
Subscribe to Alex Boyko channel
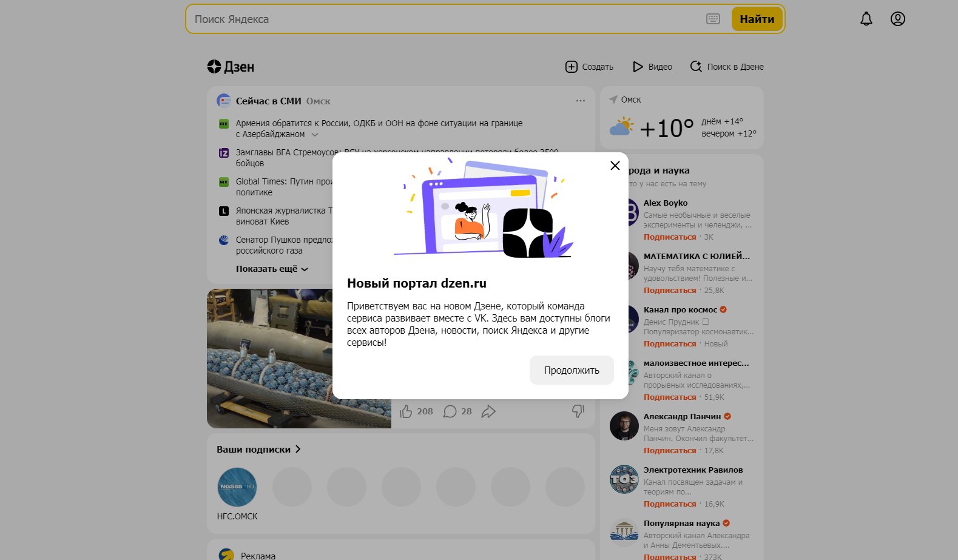pyautogui.click(x=670, y=237)
